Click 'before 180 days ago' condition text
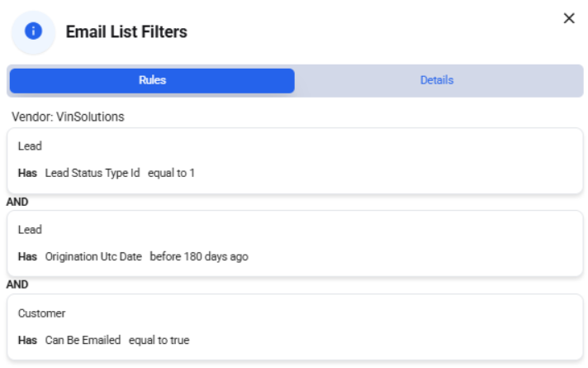This screenshot has height=368, width=588. (199, 256)
